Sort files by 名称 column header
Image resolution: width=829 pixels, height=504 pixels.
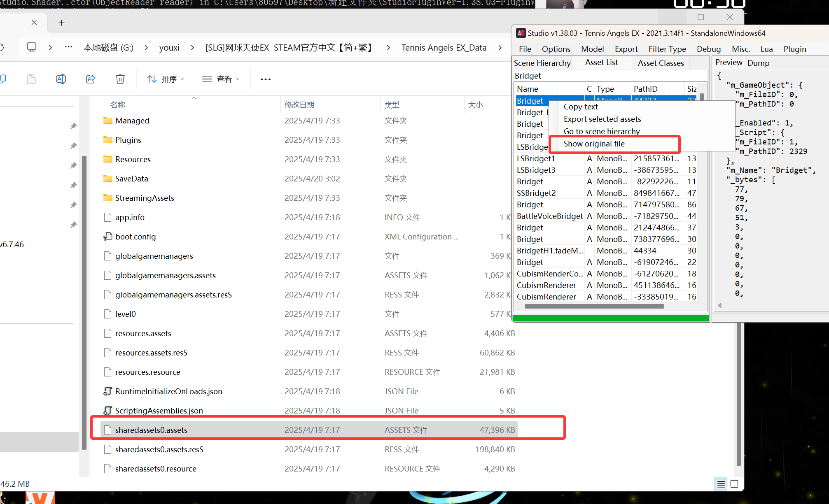190,105
